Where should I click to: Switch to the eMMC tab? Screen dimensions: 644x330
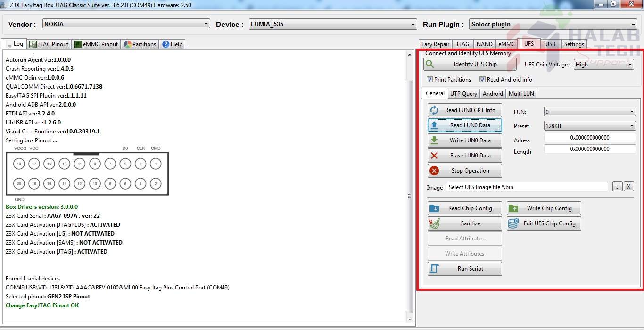(507, 44)
